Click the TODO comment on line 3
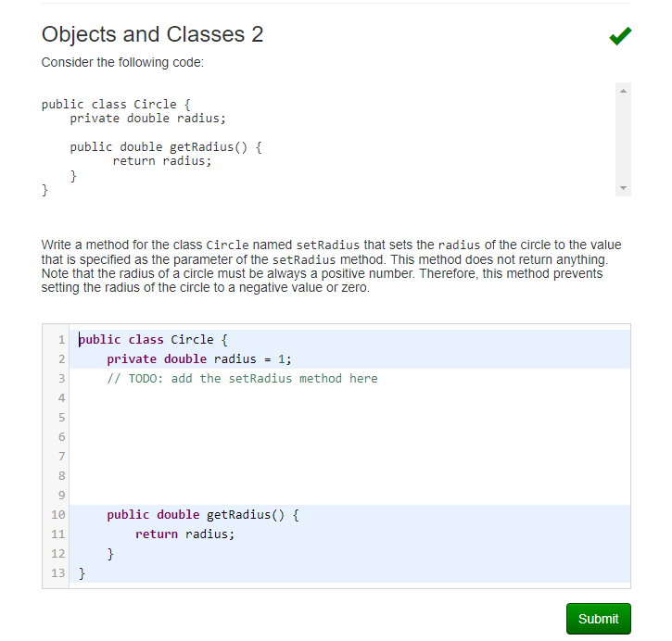The image size is (672, 641). (242, 379)
